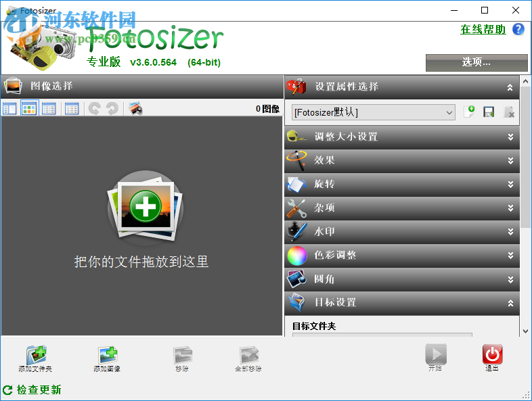Click the 添加文件夹 add folder button
This screenshot has width=532, height=401.
click(36, 358)
